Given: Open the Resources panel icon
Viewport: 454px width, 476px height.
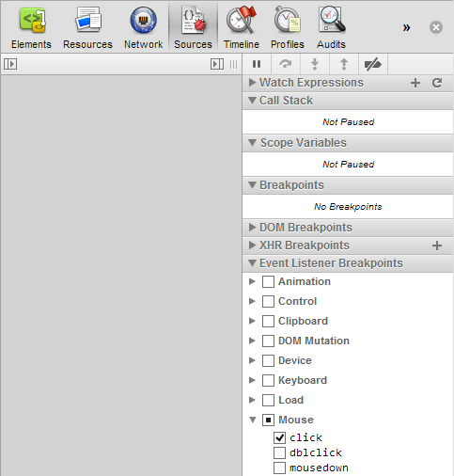Looking at the screenshot, I should point(88,20).
